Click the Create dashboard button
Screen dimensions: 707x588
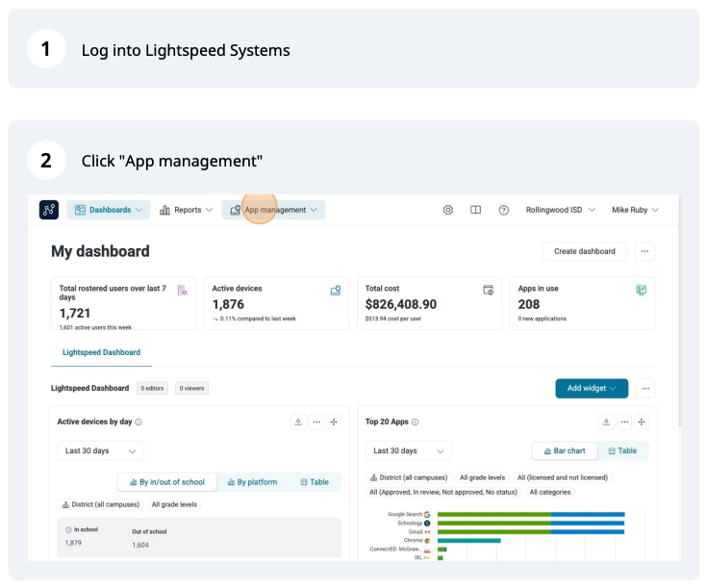(x=585, y=251)
